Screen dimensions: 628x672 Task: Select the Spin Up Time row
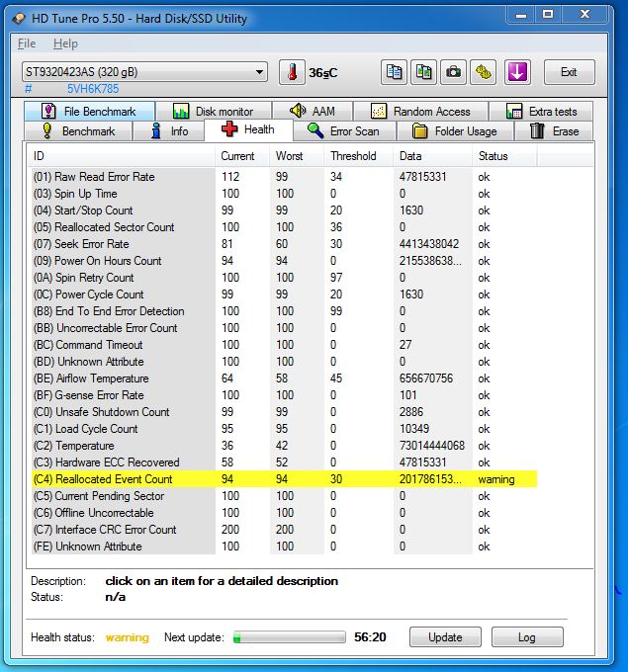click(283, 194)
